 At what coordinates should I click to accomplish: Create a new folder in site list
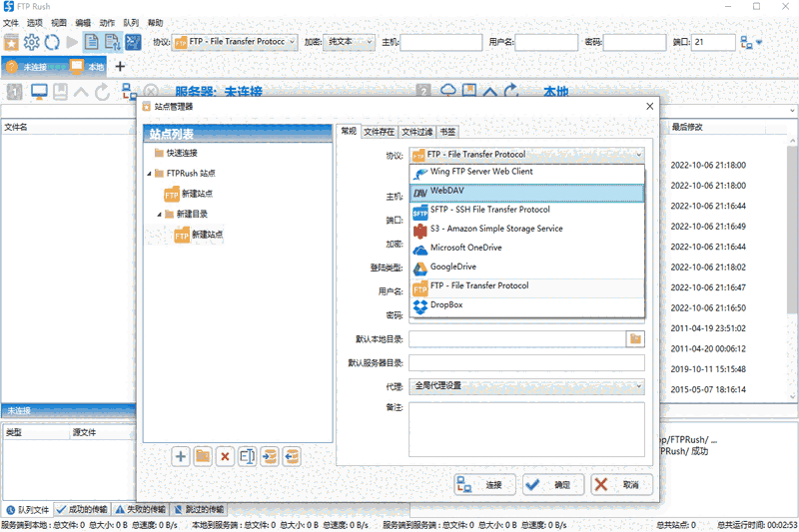point(203,457)
